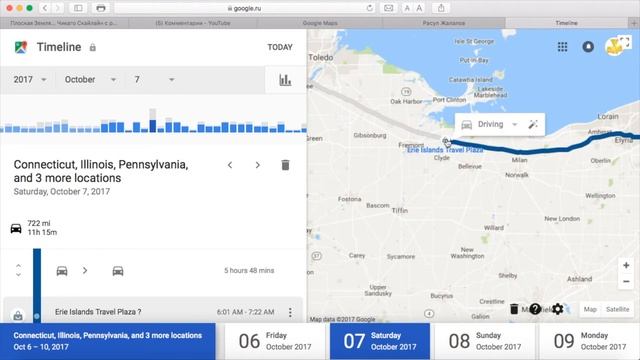The height and width of the screenshot is (360, 640).
Task: Click the briefcase icon beside Erie Islands entry
Action: click(x=18, y=316)
